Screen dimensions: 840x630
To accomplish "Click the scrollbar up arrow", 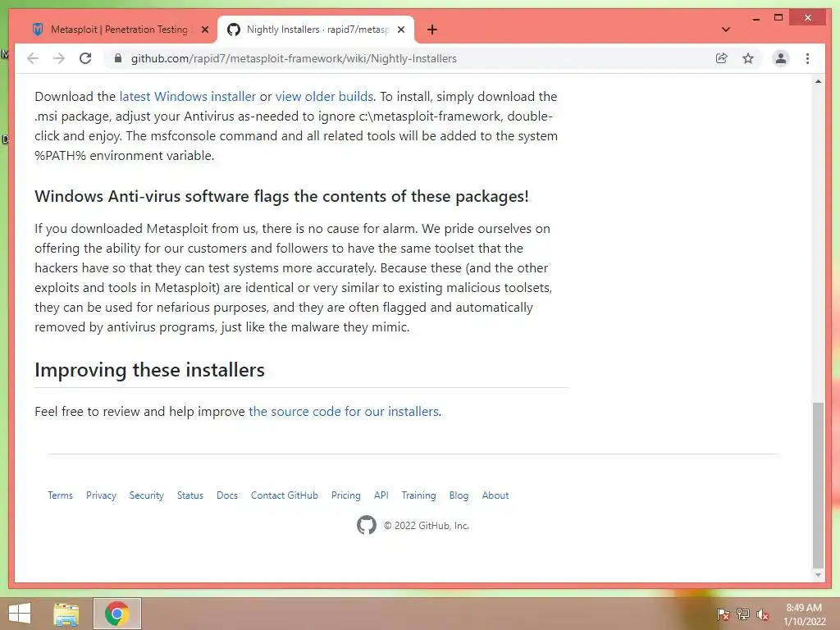I will click(x=818, y=81).
